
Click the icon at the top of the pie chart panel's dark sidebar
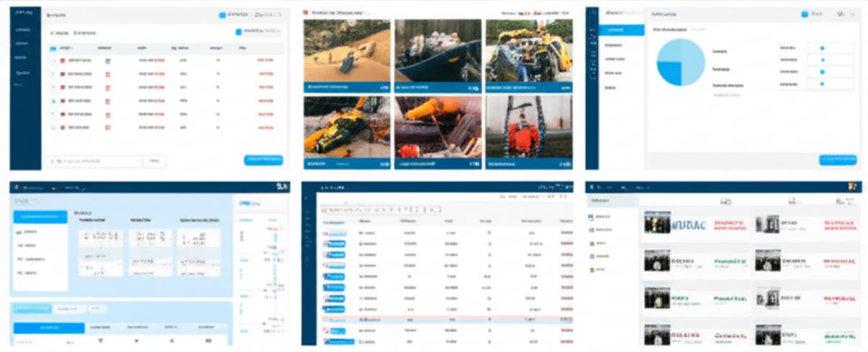592,14
